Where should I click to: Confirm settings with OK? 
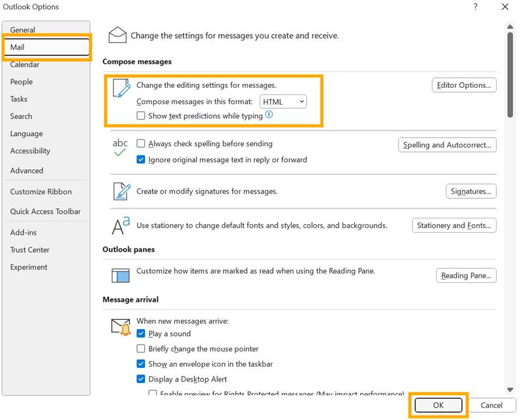[437, 405]
